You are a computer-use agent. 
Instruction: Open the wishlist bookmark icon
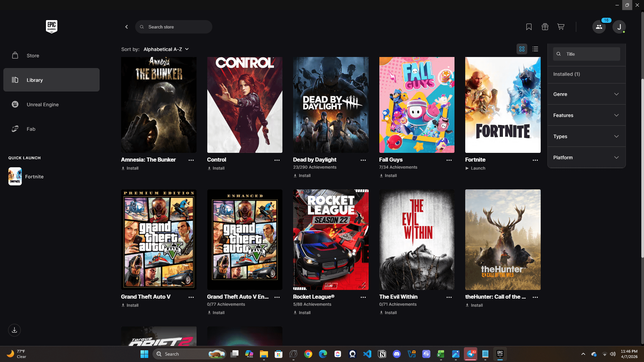529,27
